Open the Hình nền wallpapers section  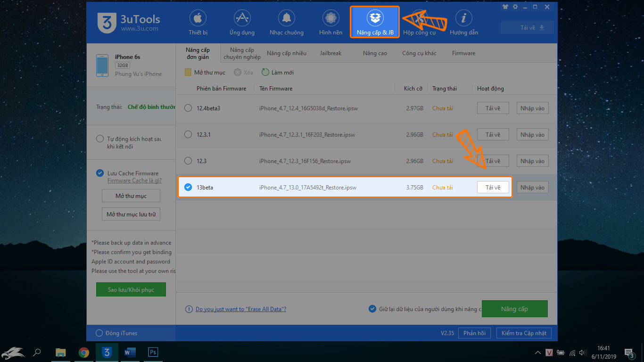[330, 23]
